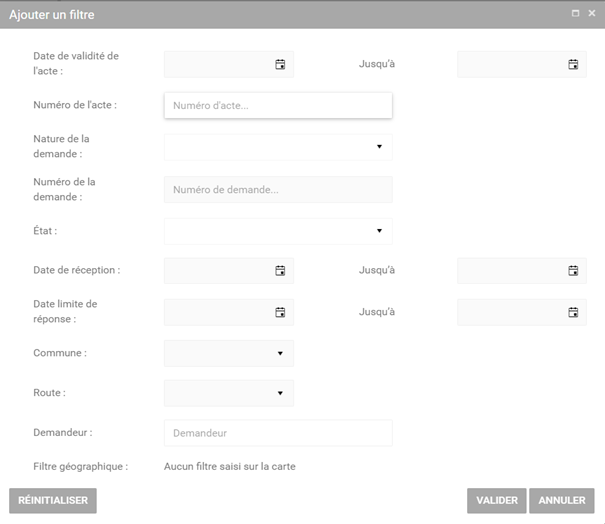
Task: Click Aucun filtre saisi sur la carte text
Action: coord(230,466)
